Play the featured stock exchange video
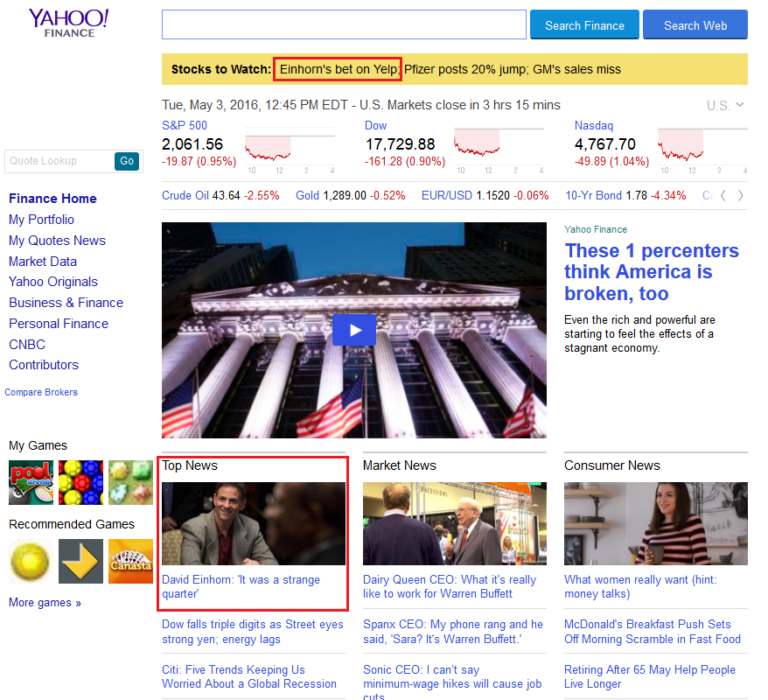Image resolution: width=768 pixels, height=700 pixels. [353, 330]
